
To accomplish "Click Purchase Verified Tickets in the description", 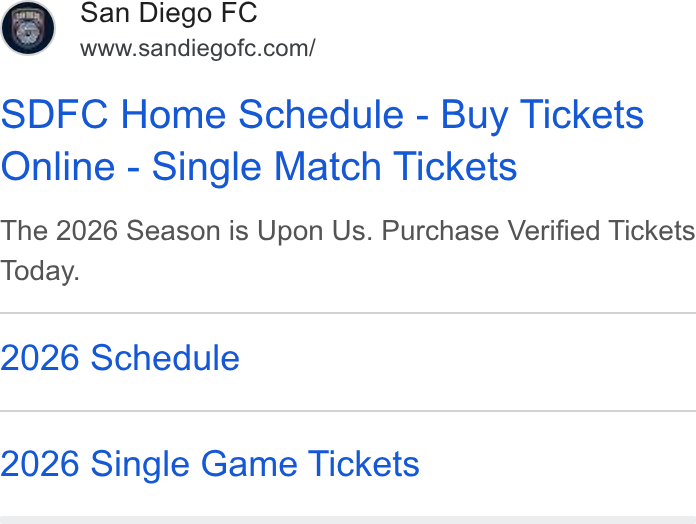I will [x=538, y=231].
